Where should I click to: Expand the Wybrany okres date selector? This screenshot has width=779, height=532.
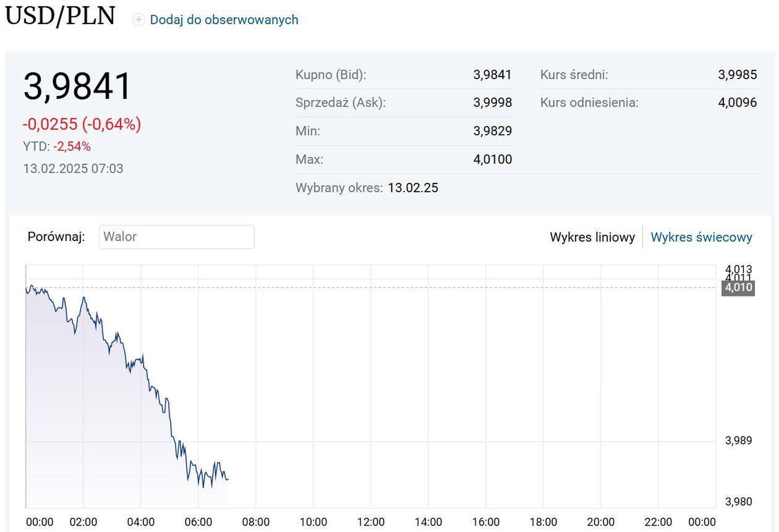[x=413, y=187]
